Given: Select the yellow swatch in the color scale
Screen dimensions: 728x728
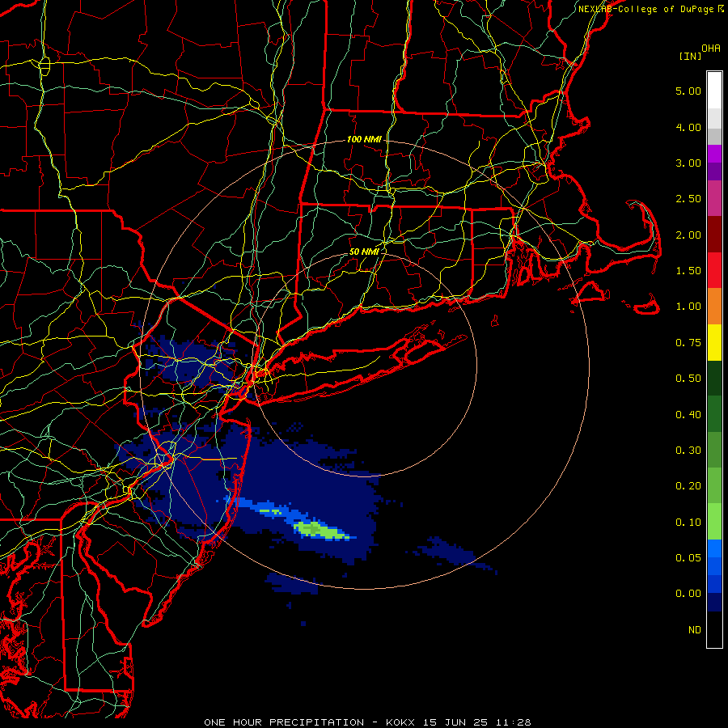Looking at the screenshot, I should pos(714,343).
